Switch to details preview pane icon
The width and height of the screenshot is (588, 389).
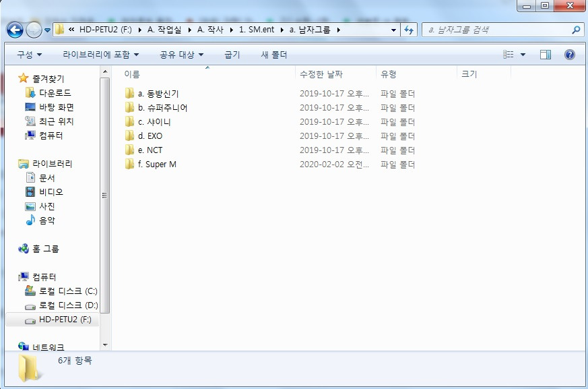[x=545, y=55]
